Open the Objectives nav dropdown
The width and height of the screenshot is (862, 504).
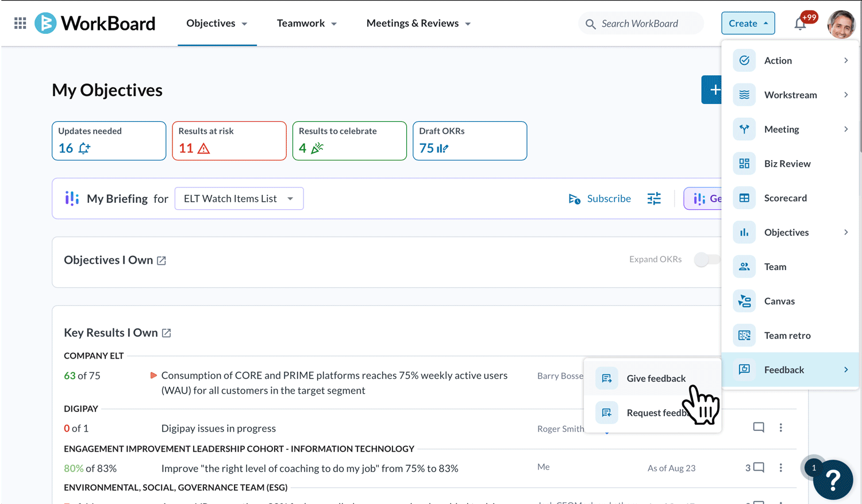[x=217, y=24]
